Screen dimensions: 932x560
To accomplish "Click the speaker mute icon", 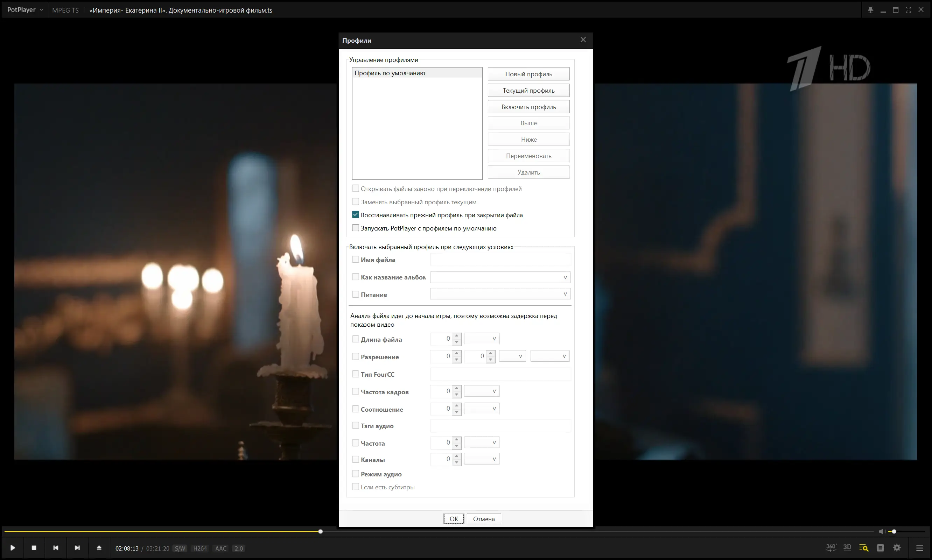I will pos(881,531).
